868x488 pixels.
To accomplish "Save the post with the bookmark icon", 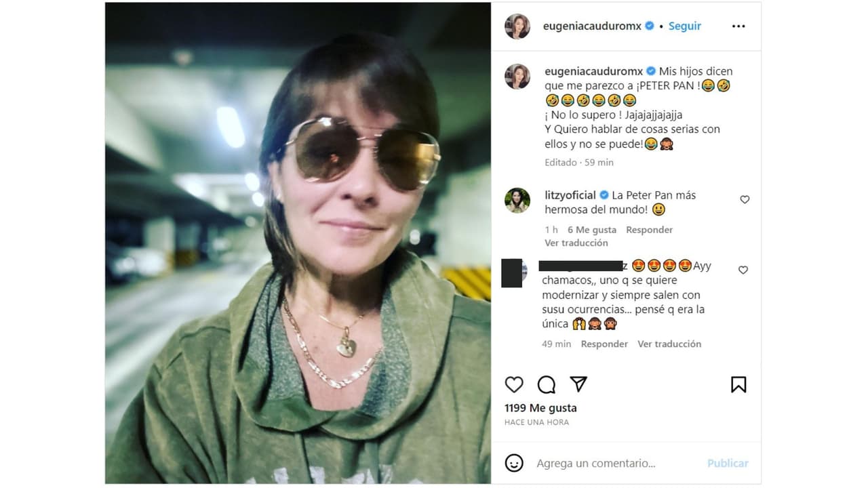I will coord(738,384).
